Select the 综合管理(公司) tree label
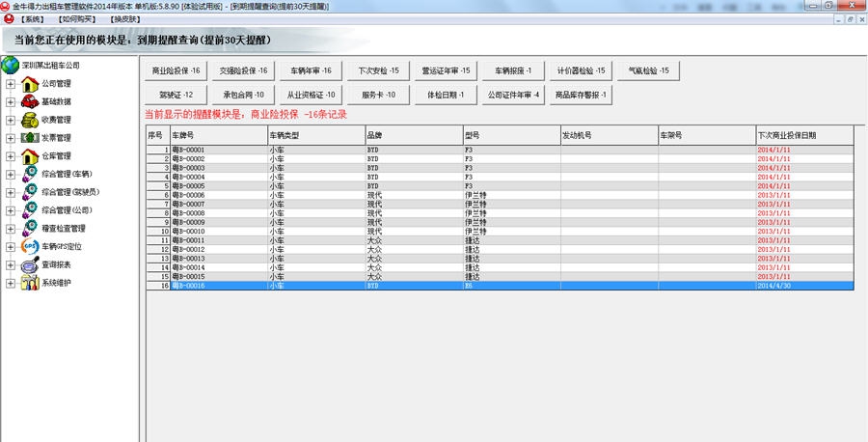The height and width of the screenshot is (442, 868). (x=67, y=210)
